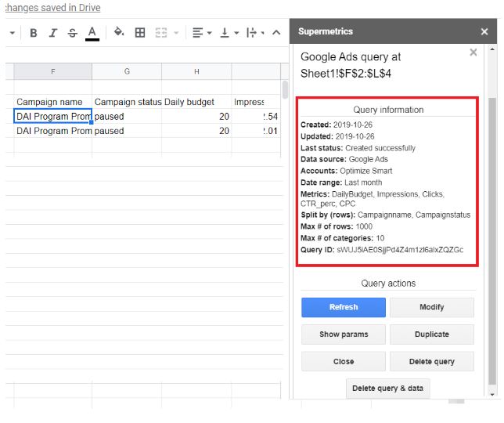The image size is (504, 423).
Task: Open the text wrapping dropdown
Action: (x=255, y=32)
